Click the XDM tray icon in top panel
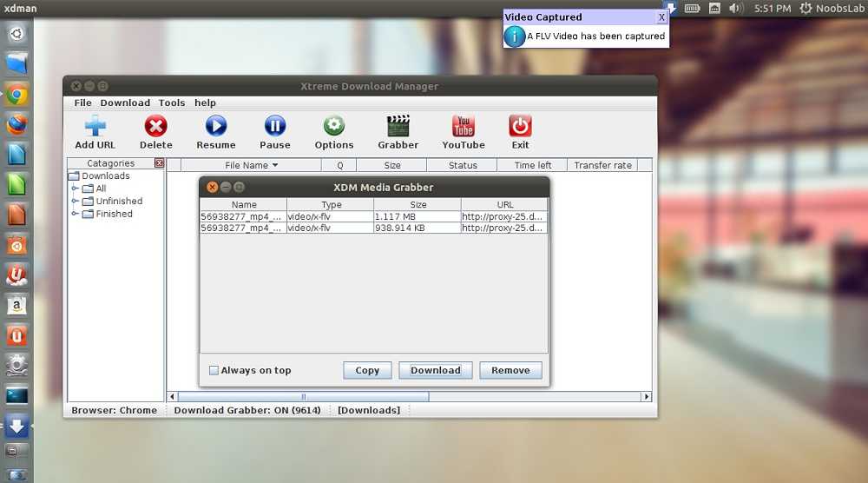 point(670,8)
